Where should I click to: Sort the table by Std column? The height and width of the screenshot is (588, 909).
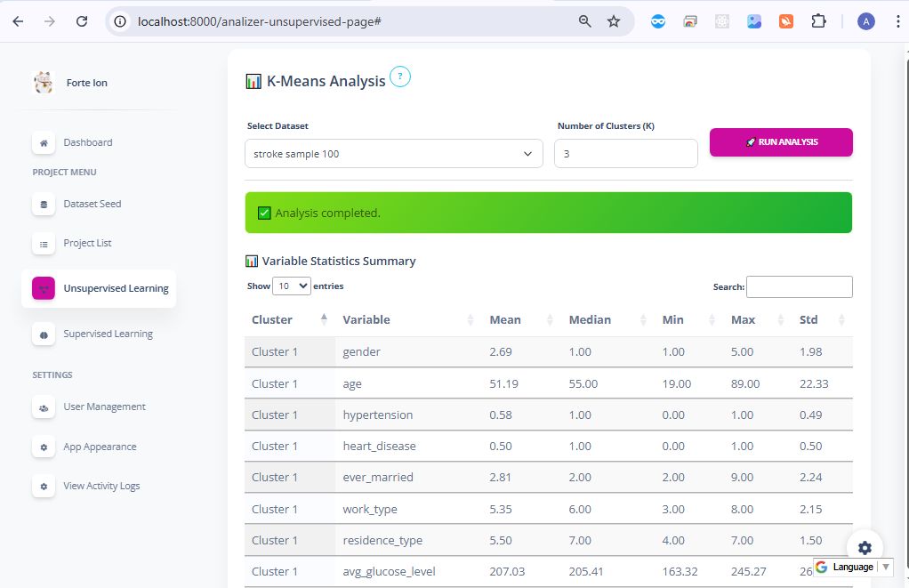click(822, 319)
